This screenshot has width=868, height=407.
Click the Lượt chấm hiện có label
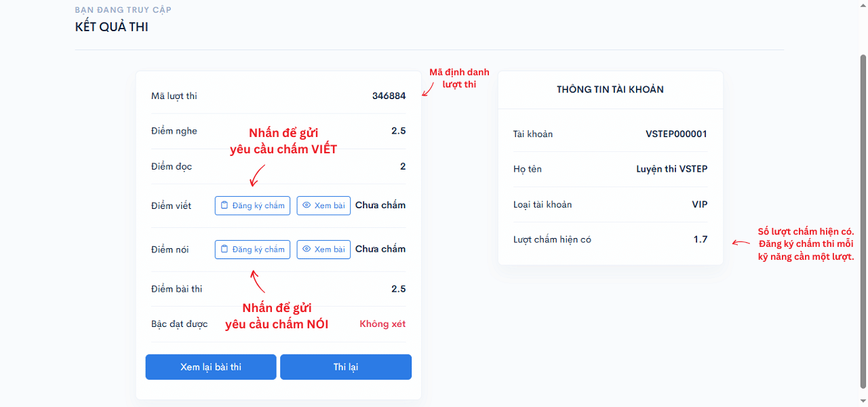tap(552, 239)
